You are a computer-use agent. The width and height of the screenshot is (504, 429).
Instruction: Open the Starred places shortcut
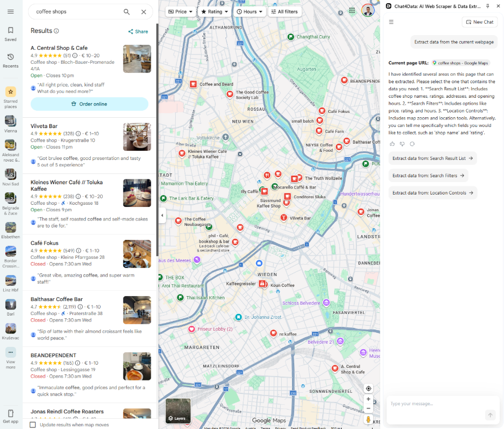coord(11,97)
